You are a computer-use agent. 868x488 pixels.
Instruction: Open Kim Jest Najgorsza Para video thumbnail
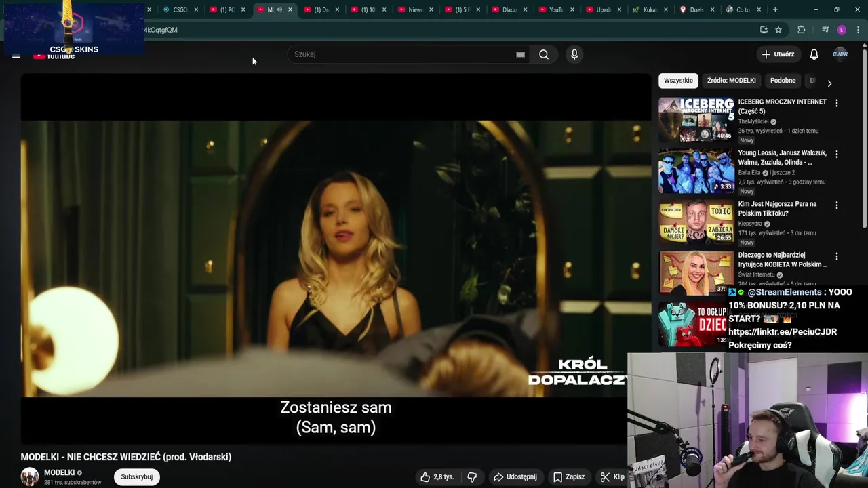tap(696, 222)
